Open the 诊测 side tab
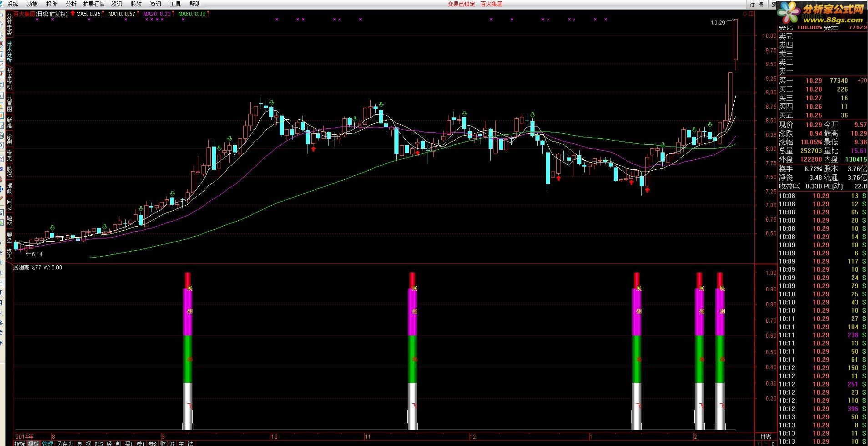Screen dimensions: 868x446 tap(9, 139)
